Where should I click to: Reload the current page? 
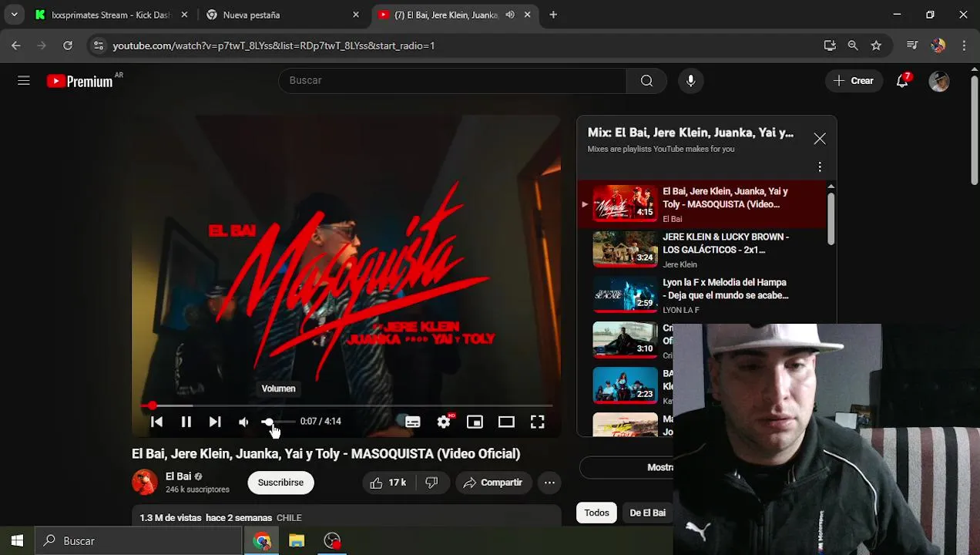click(68, 45)
